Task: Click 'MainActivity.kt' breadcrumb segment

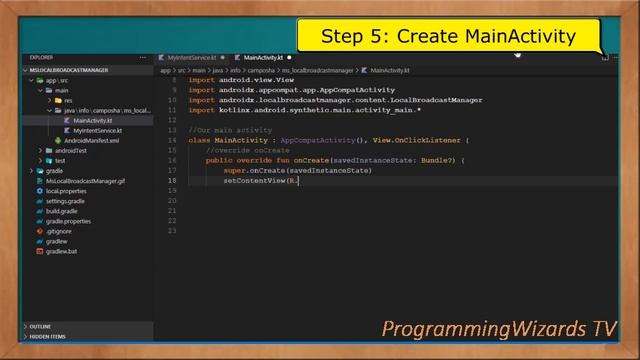Action: coord(390,70)
